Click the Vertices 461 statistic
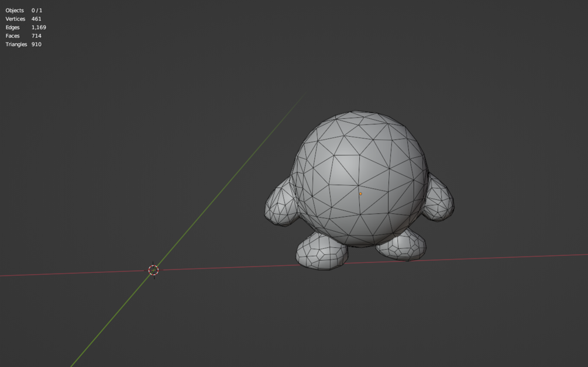Image resolution: width=588 pixels, height=367 pixels. click(x=23, y=19)
